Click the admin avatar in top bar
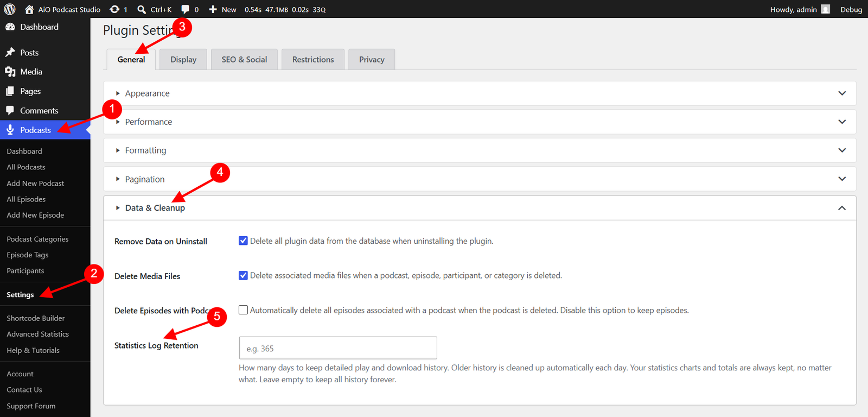This screenshot has height=417, width=868. [x=826, y=9]
